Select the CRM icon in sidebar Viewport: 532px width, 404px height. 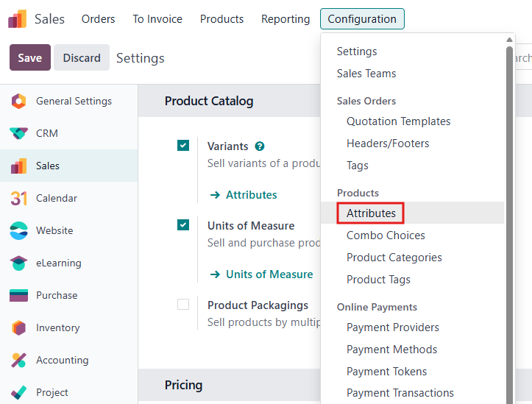[18, 134]
